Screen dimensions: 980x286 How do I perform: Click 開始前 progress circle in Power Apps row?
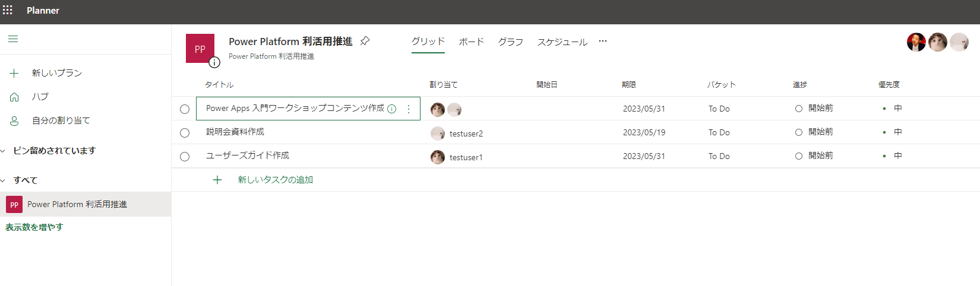pyautogui.click(x=799, y=109)
